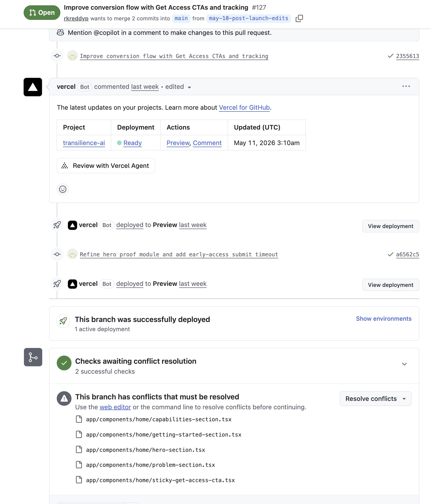Open the Ready deployment status link

click(x=133, y=143)
